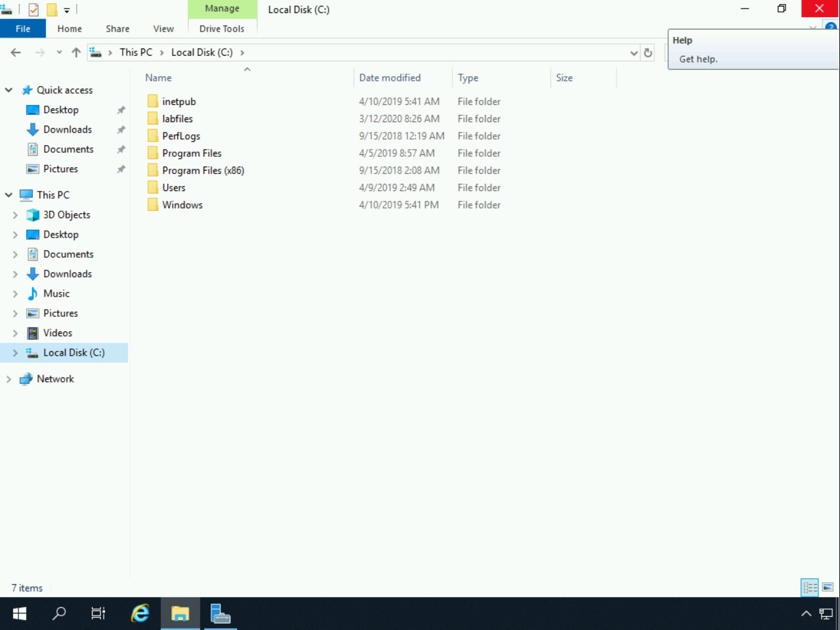Switch to Details view layout
Screen dimensions: 840x630
tap(810, 587)
